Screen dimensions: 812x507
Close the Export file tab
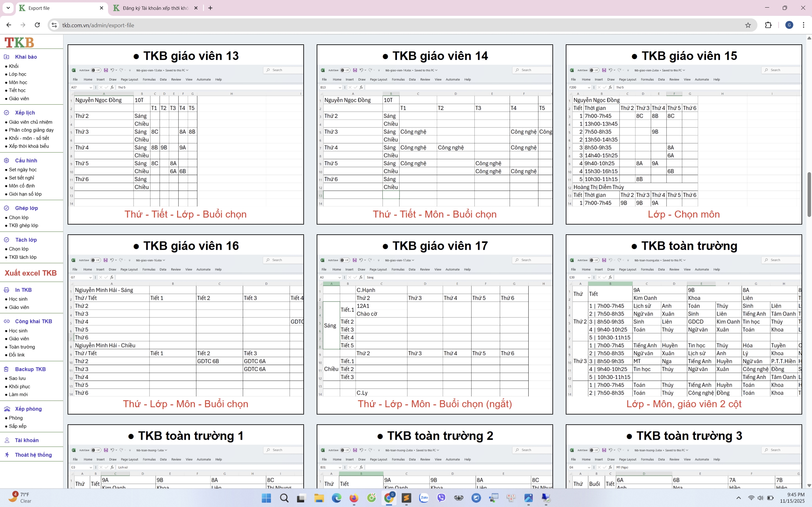[x=102, y=8]
